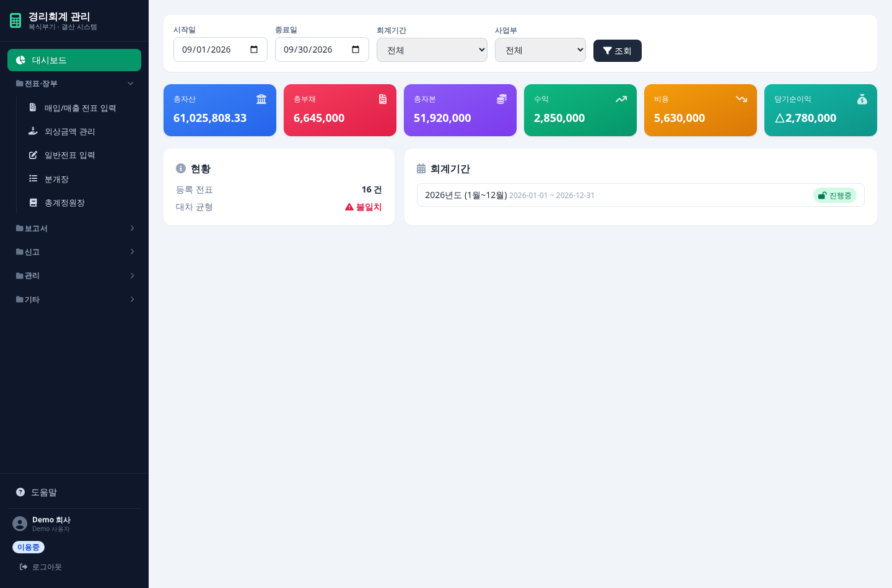Screen dimensions: 892x588
Task: Expand the 기타 menu group
Action: coord(74,300)
